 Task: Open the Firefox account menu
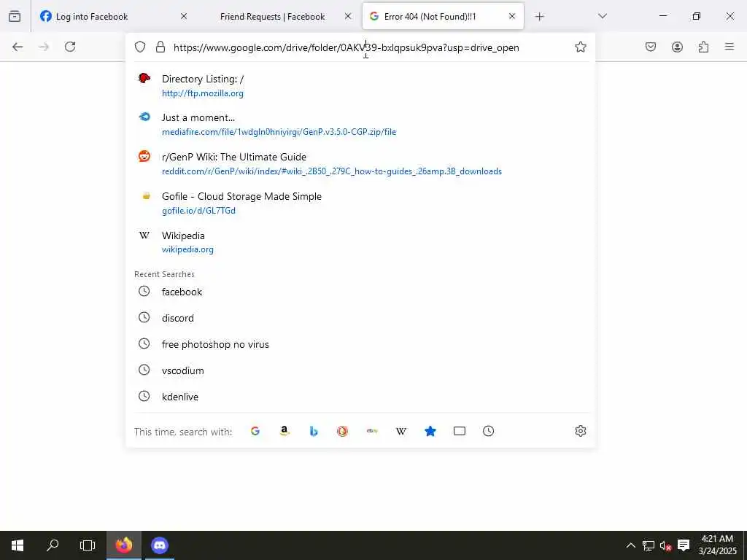[677, 47]
